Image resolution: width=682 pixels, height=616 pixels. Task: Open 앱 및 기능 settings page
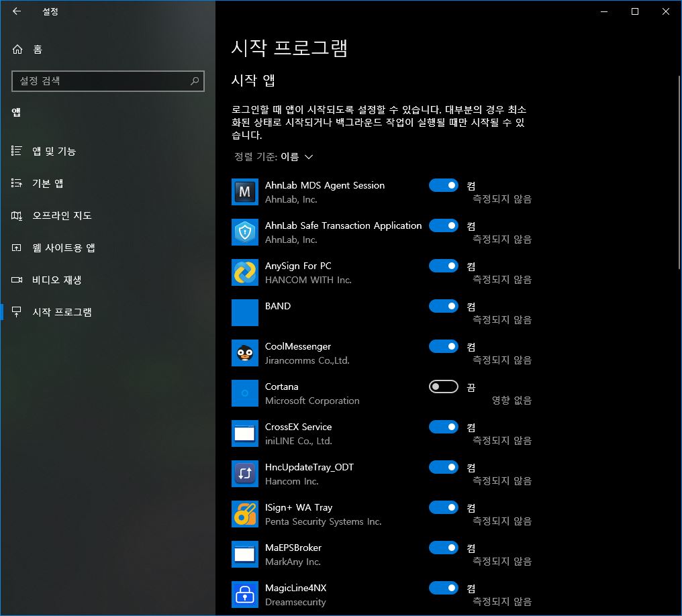coord(108,151)
